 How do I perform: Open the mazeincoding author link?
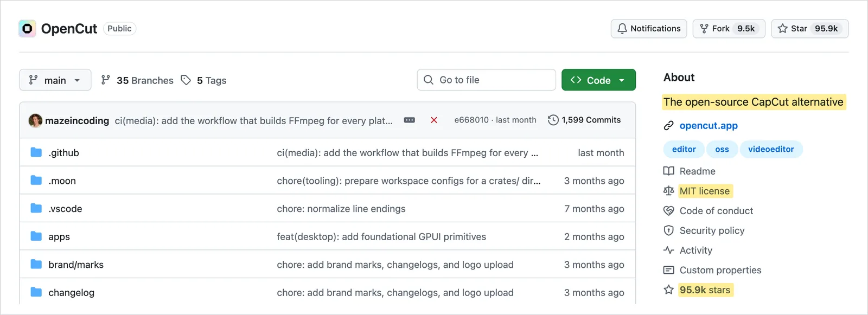click(77, 120)
